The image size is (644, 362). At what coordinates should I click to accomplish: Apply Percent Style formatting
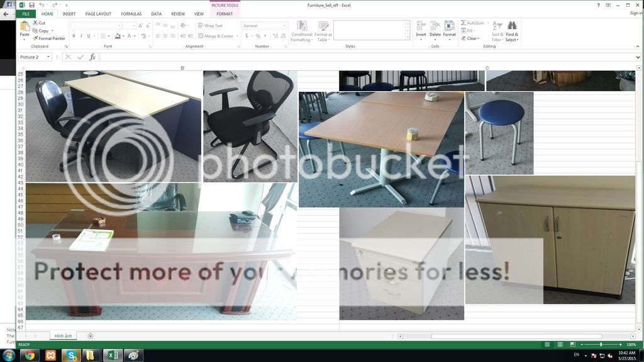click(258, 36)
